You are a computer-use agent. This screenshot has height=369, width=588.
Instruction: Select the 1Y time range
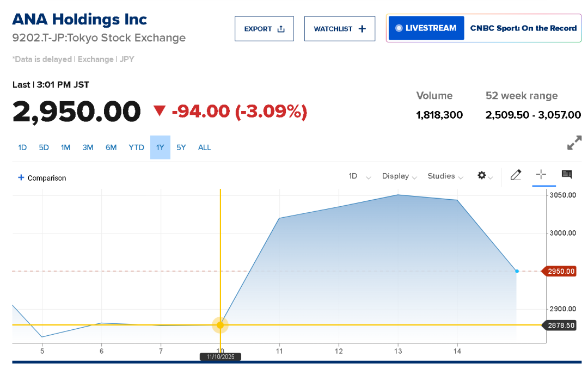[x=160, y=147]
